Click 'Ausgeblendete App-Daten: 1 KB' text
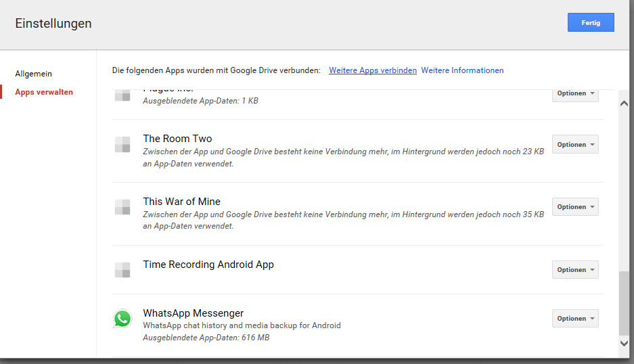 [200, 101]
